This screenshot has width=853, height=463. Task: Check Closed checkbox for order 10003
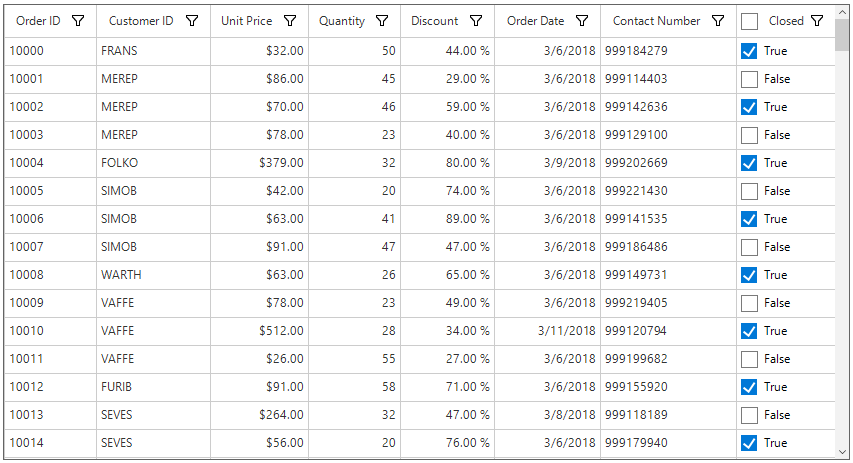[x=749, y=135]
